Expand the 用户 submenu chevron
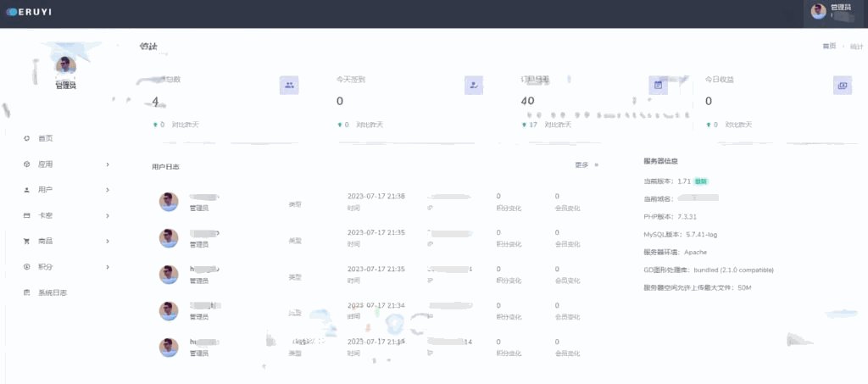Viewport: 868px width, 384px height. (x=108, y=190)
